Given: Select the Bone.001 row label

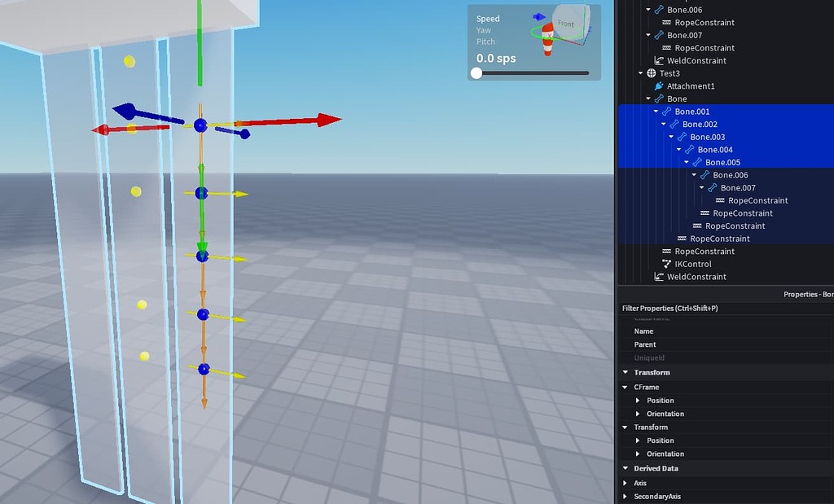Looking at the screenshot, I should click(692, 112).
